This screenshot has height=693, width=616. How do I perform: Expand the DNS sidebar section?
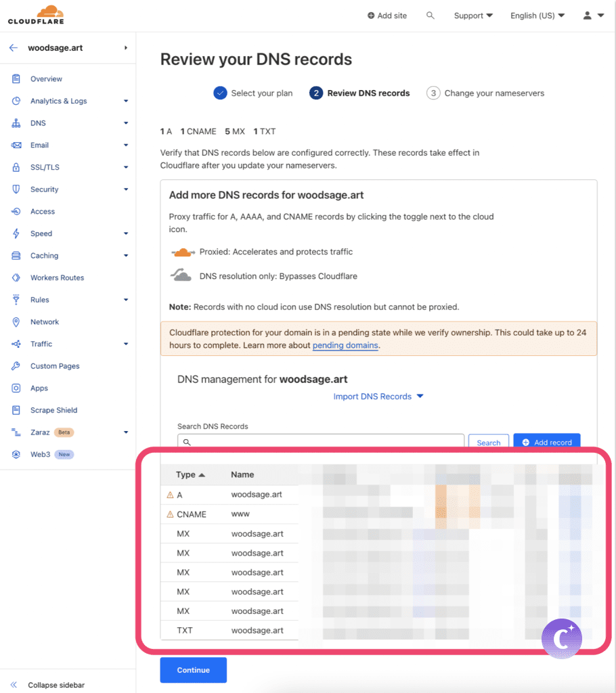(126, 123)
